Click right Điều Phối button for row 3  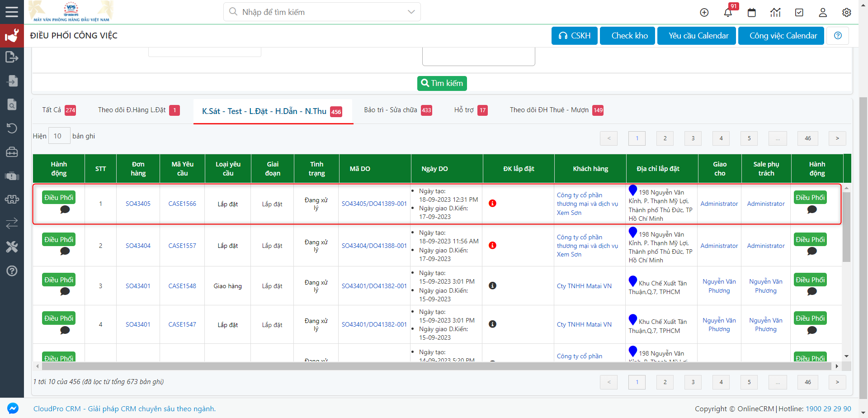pyautogui.click(x=810, y=280)
